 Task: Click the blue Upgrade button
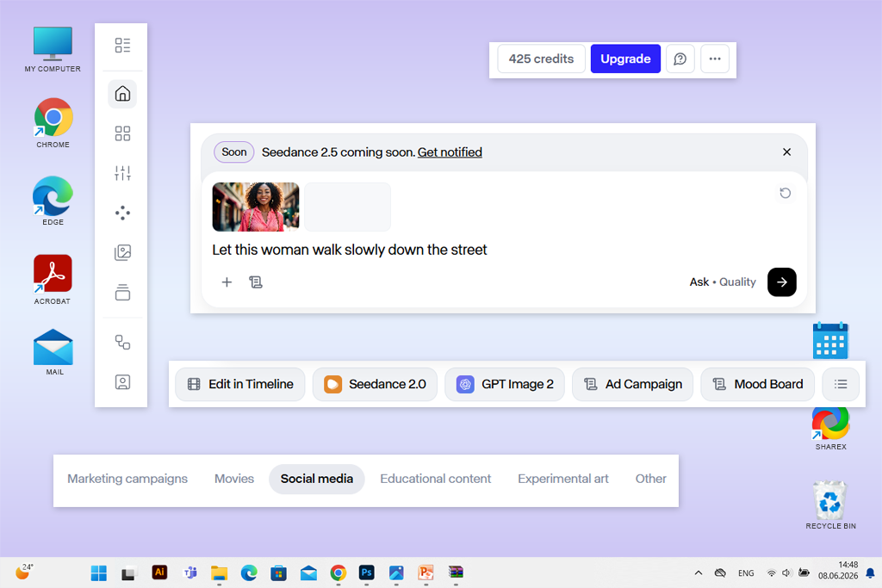[625, 59]
